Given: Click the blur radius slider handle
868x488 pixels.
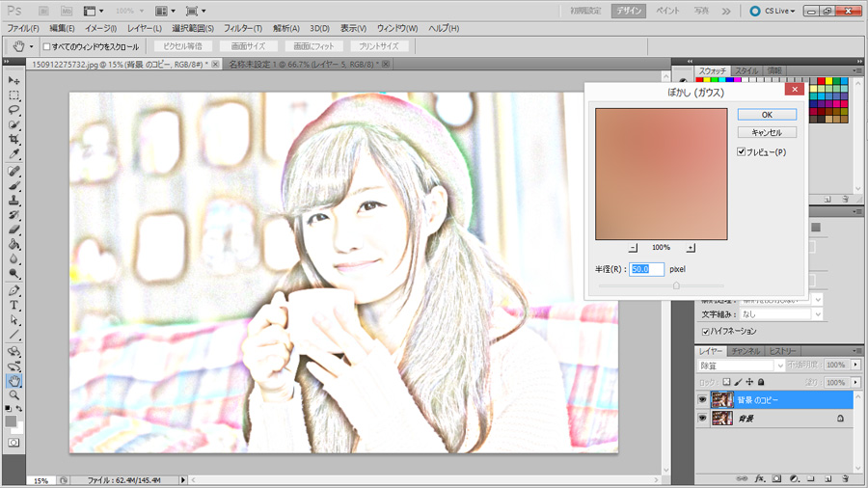Looking at the screenshot, I should [x=676, y=285].
